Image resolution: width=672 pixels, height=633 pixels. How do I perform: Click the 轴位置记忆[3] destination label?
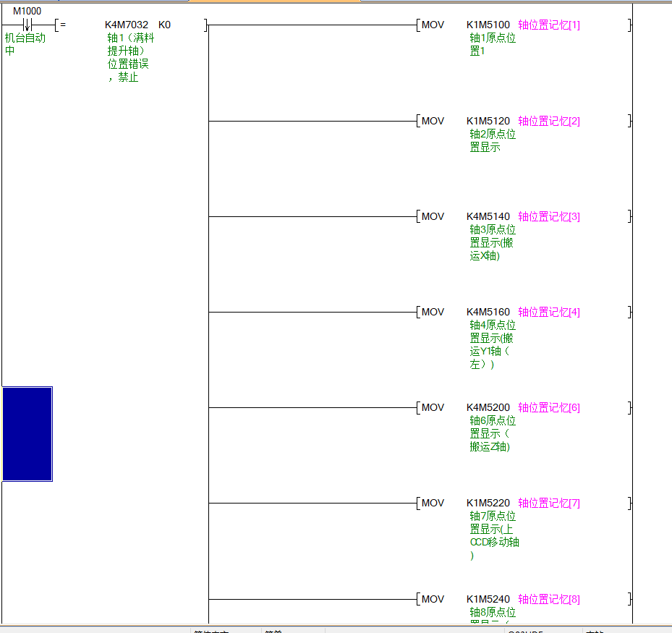pos(549,216)
